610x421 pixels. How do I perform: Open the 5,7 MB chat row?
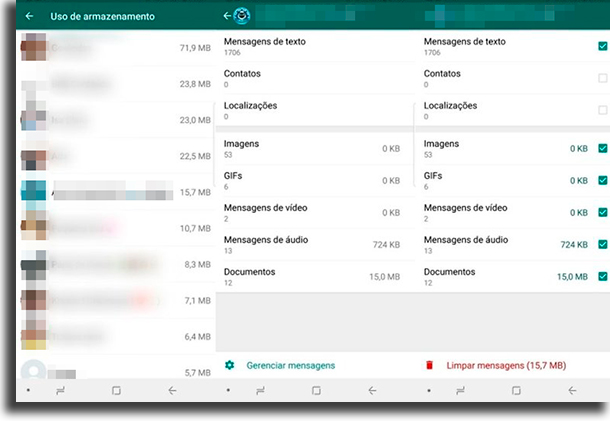116,367
